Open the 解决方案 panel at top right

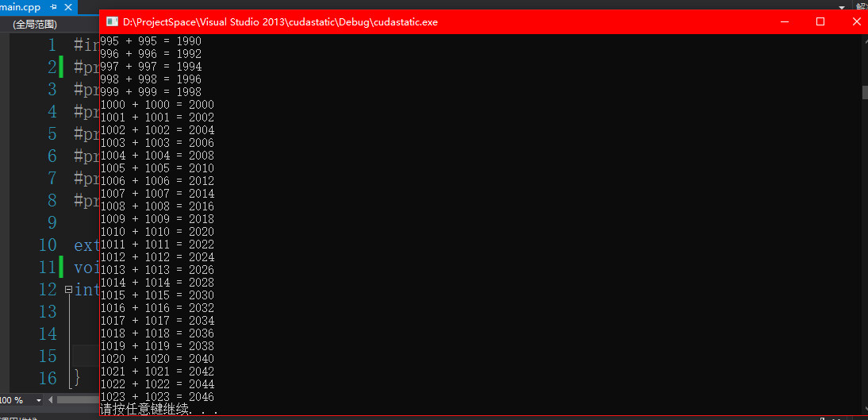862,7
